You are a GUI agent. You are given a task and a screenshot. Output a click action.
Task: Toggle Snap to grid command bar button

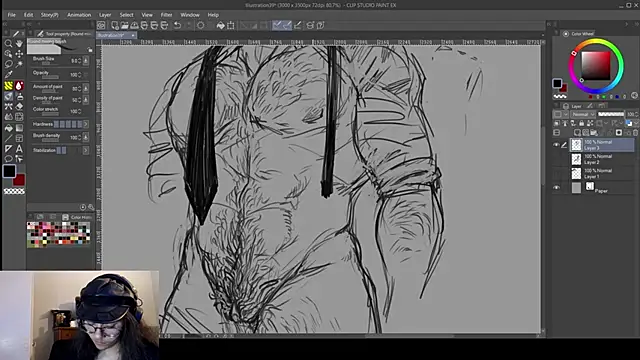(298, 25)
